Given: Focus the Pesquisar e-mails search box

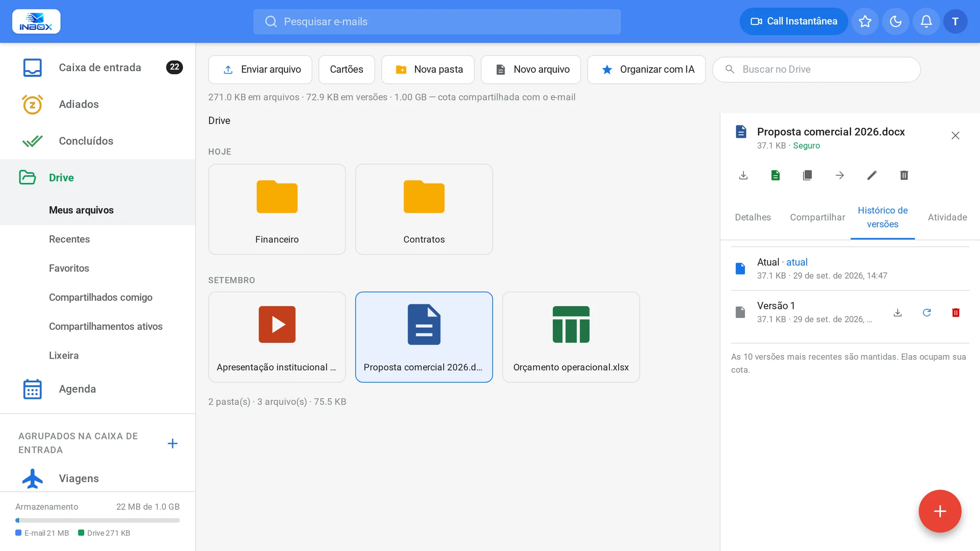Looking at the screenshot, I should pyautogui.click(x=437, y=22).
